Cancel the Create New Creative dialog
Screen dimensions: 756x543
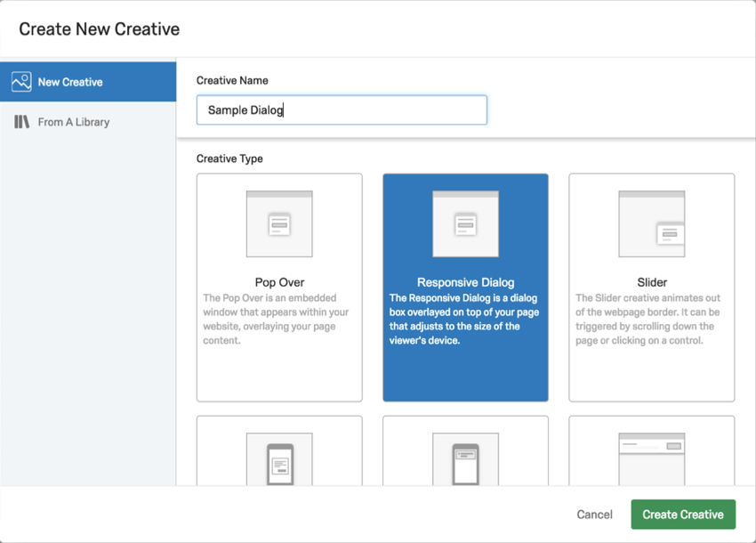(594, 515)
